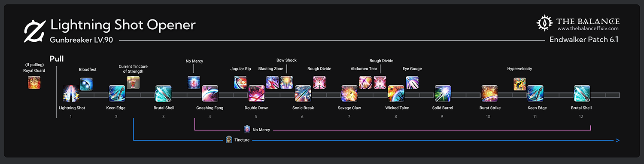Select the Tincture of Strength potion icon
The height and width of the screenshot is (164, 644).
coord(133,82)
